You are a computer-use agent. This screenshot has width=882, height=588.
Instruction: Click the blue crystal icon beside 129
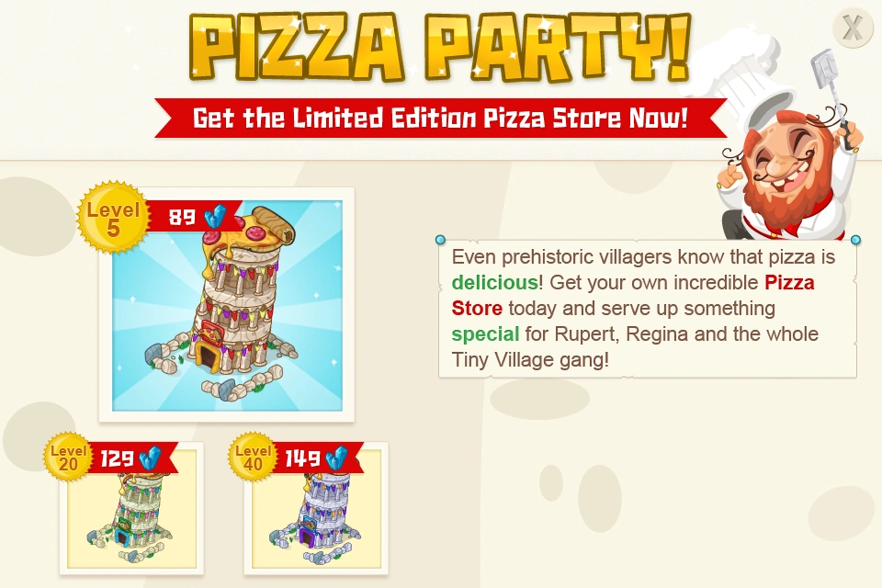pyautogui.click(x=150, y=458)
